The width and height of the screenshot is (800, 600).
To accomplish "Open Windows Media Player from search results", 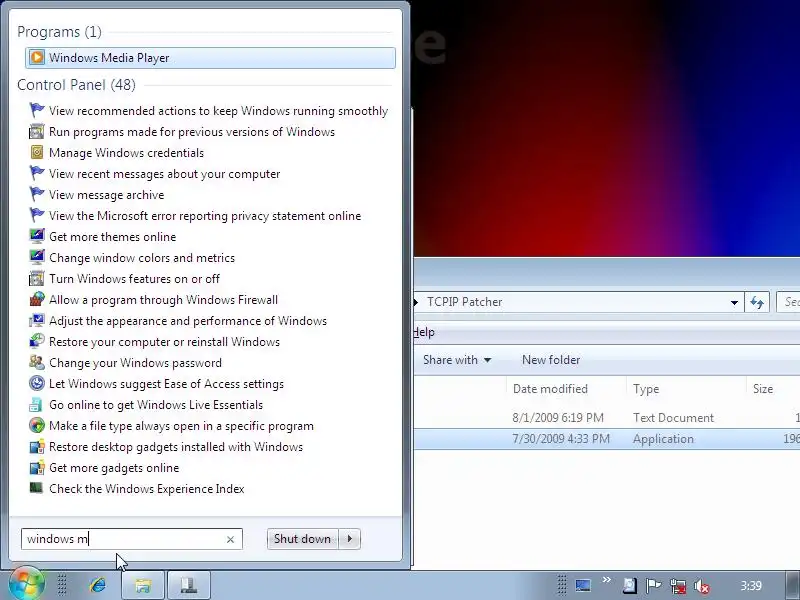I will point(210,58).
